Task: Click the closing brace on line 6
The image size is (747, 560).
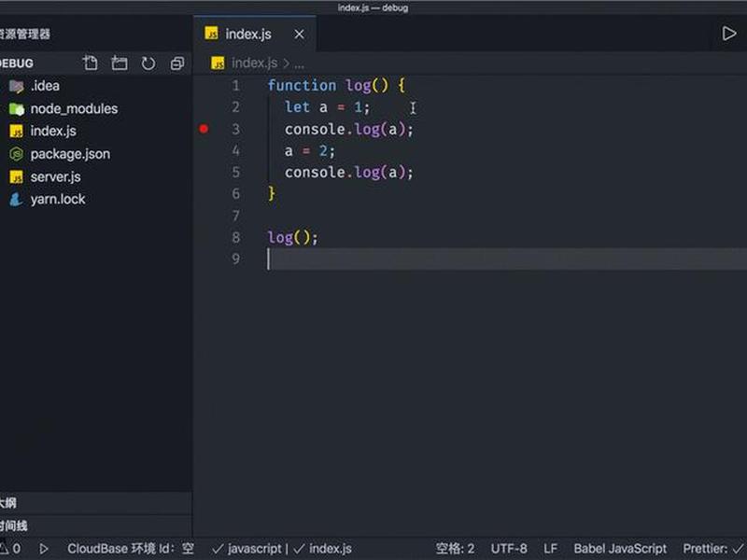Action: [272, 194]
